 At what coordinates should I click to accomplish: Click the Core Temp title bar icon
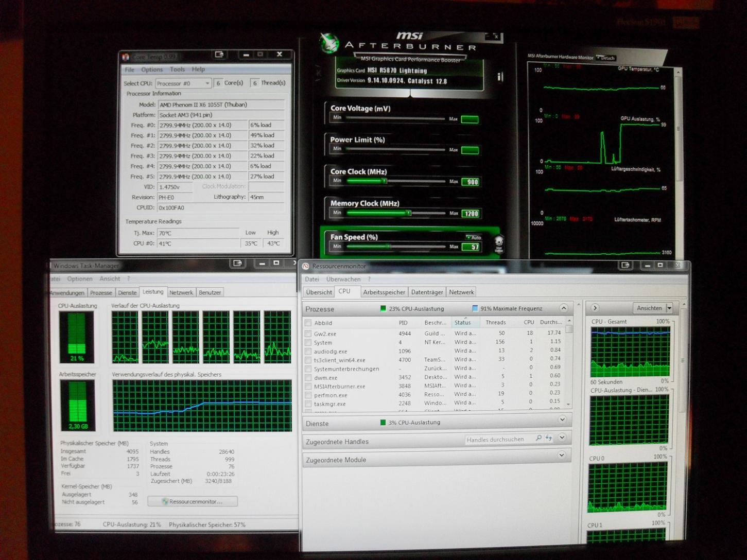click(125, 57)
